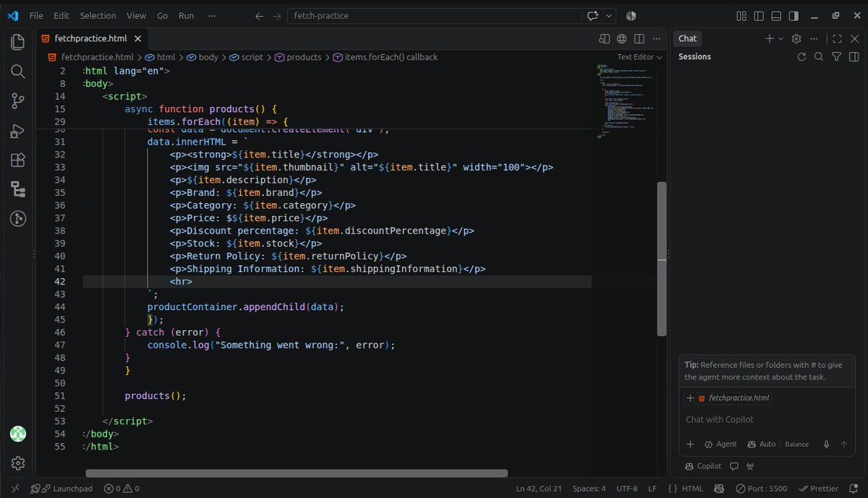Open the File menu
Image resolution: width=868 pixels, height=498 pixels.
[x=36, y=16]
